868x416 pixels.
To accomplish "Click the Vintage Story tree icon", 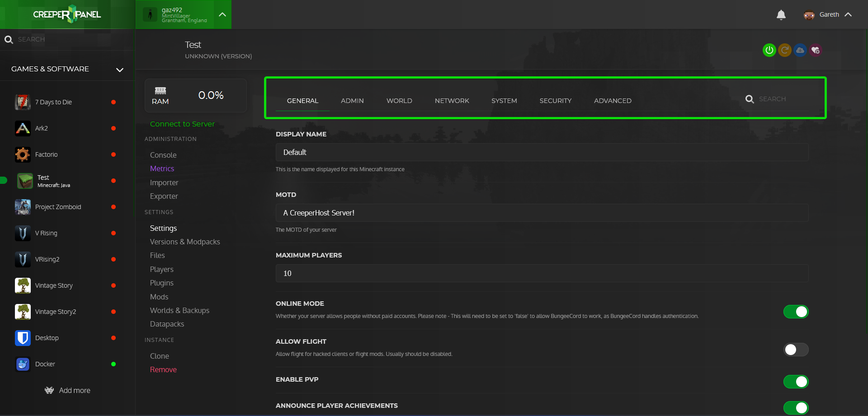I will pyautogui.click(x=23, y=285).
